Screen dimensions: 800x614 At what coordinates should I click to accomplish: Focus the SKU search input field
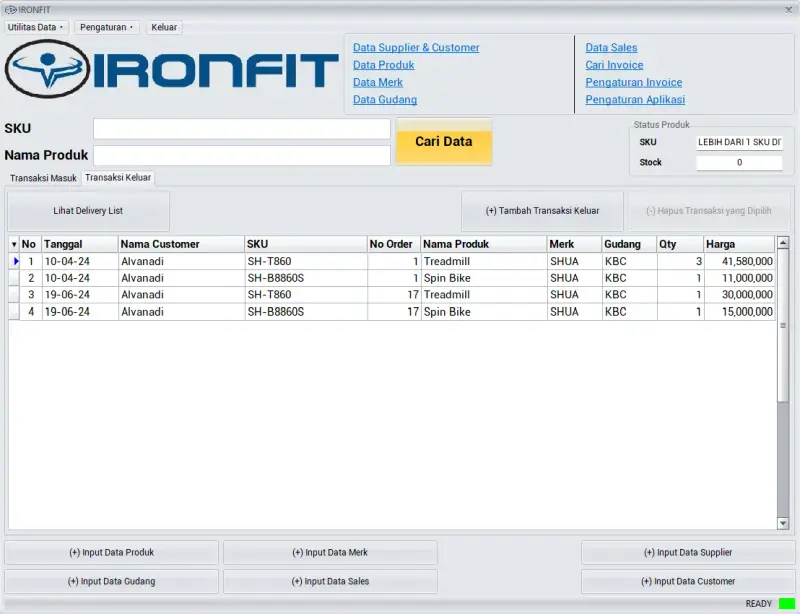tap(242, 129)
